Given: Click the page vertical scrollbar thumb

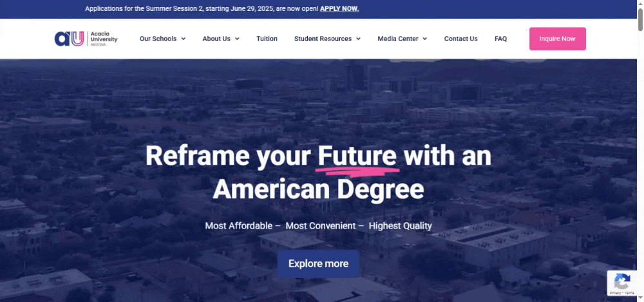Looking at the screenshot, I should pyautogui.click(x=640, y=19).
